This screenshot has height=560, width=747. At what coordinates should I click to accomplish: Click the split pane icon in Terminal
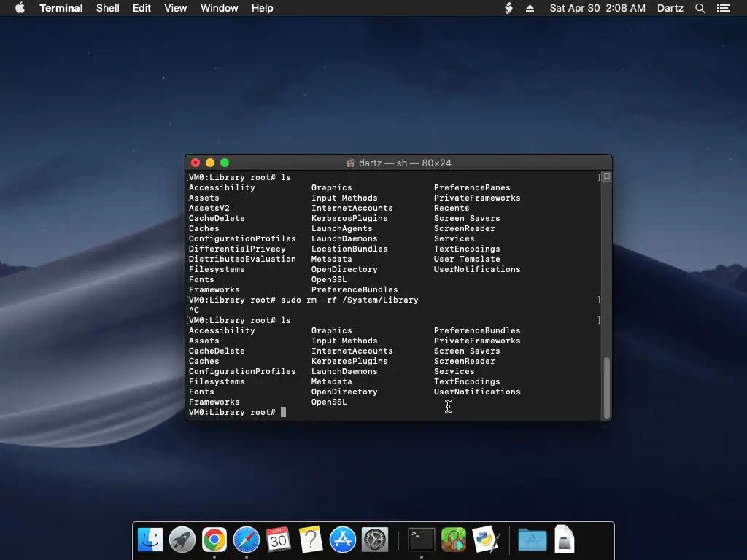click(x=607, y=176)
